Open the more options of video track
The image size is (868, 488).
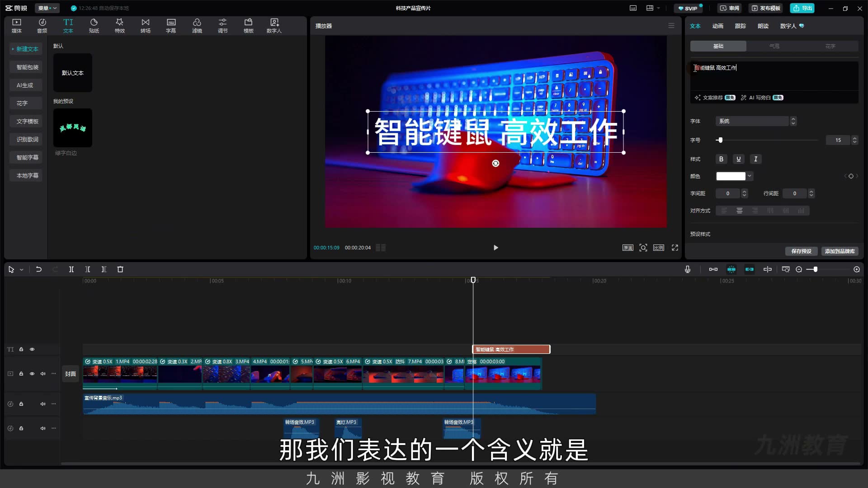[54, 374]
